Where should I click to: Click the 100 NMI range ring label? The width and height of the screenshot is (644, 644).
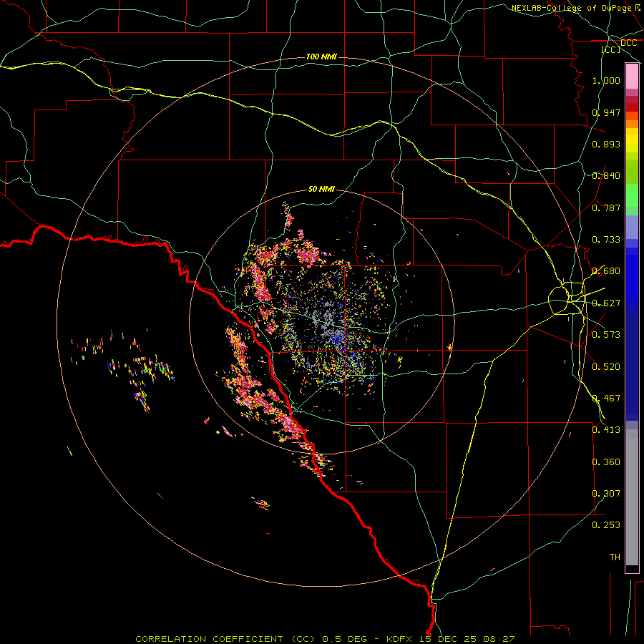pyautogui.click(x=321, y=57)
